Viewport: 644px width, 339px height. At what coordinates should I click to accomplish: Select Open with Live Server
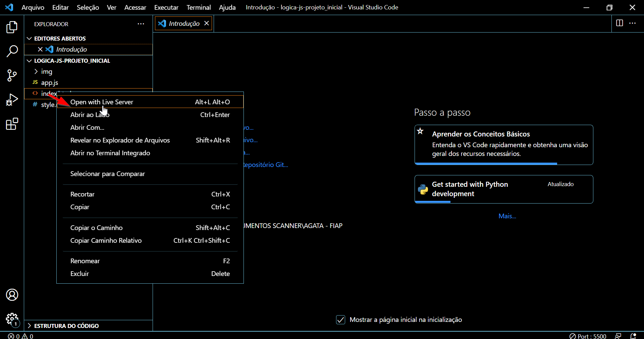coord(150,102)
